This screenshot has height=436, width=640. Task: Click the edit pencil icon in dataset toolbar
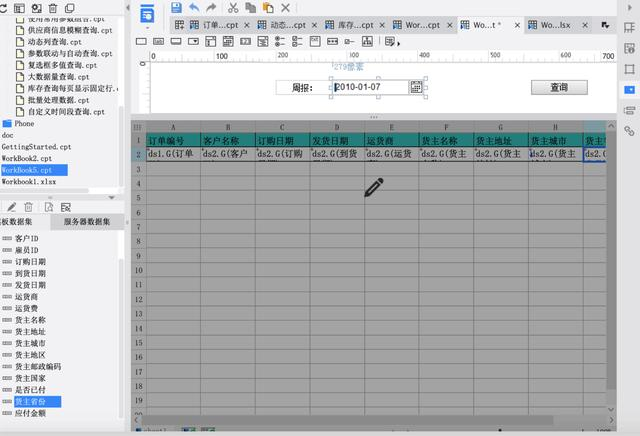pos(11,207)
